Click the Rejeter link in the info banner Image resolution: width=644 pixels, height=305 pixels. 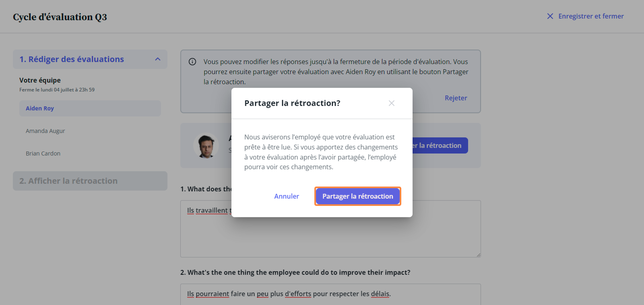coord(456,98)
